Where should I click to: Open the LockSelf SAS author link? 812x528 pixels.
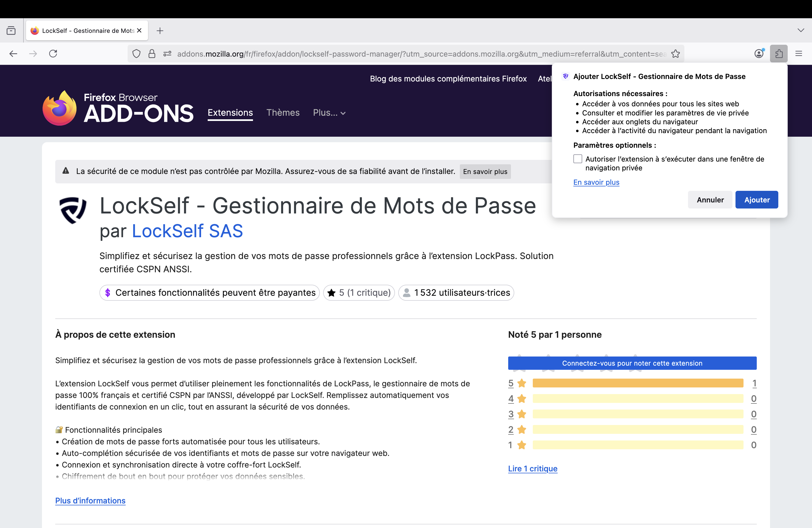(x=187, y=231)
